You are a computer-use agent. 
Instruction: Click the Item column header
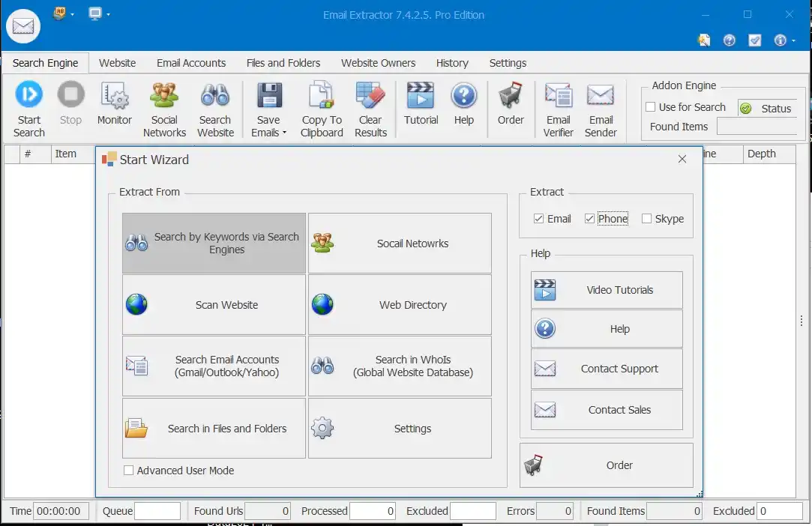click(72, 154)
